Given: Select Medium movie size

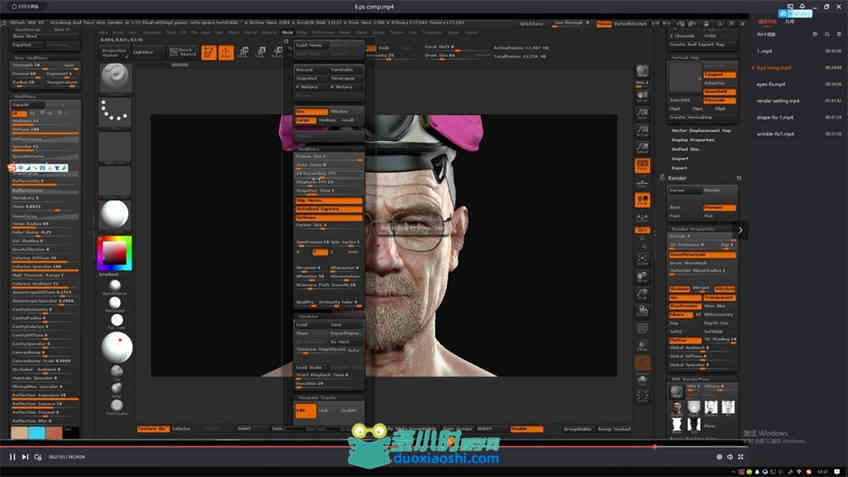Looking at the screenshot, I should 327,120.
